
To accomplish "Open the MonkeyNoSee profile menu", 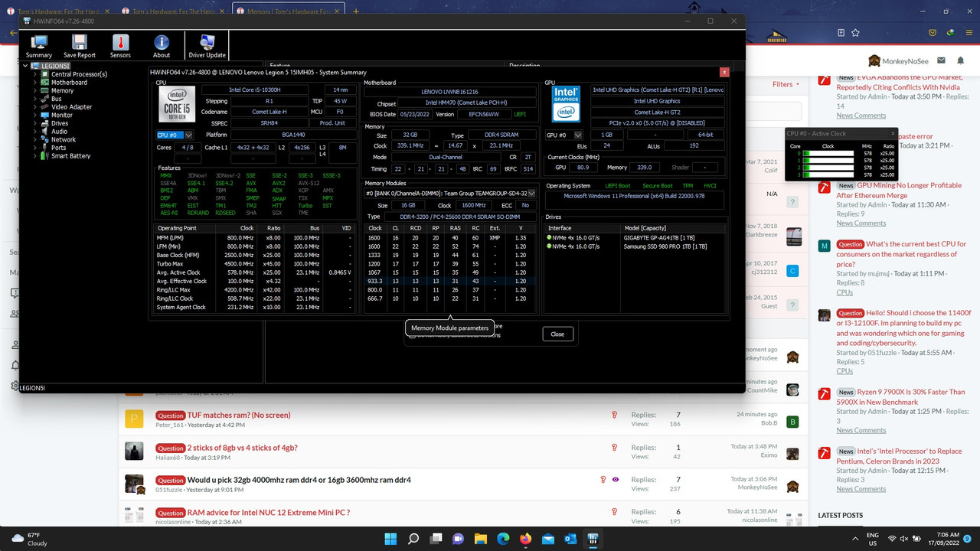I will pyautogui.click(x=898, y=60).
